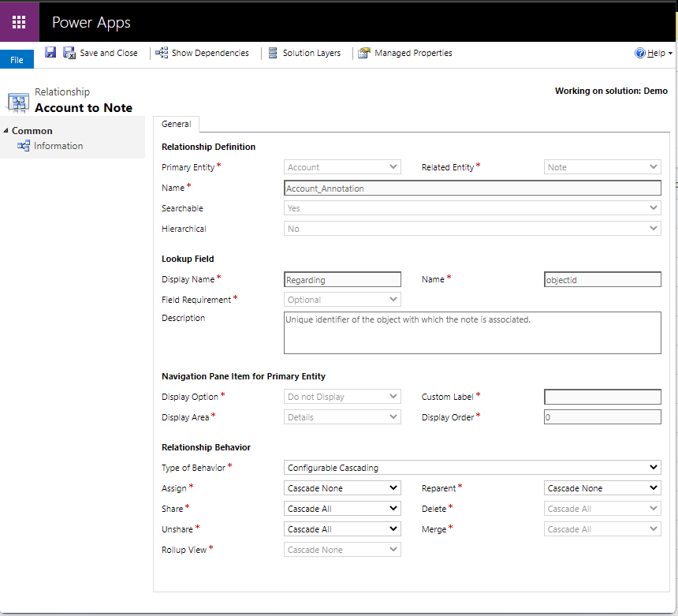Open the Help dropdown arrow
Screen dimensions: 678x616
670,53
